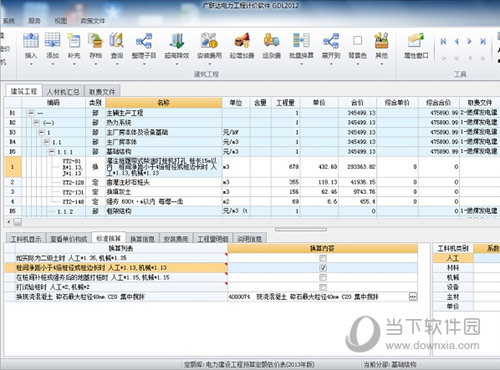Click the 添加 (add) table icon
The height and width of the screenshot is (370, 500).
[52, 41]
